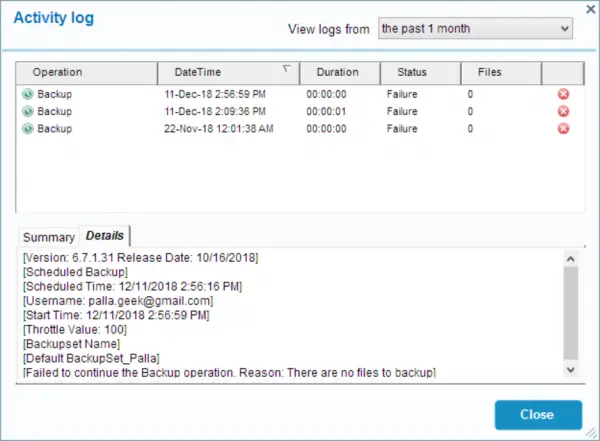The width and height of the screenshot is (600, 441).
Task: Select the 11-Dec-18 2:56:59 PM date cell
Action: pos(215,94)
